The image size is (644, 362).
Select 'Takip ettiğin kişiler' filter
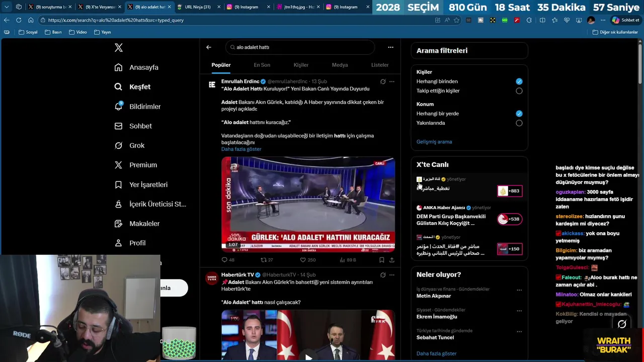[x=519, y=91]
